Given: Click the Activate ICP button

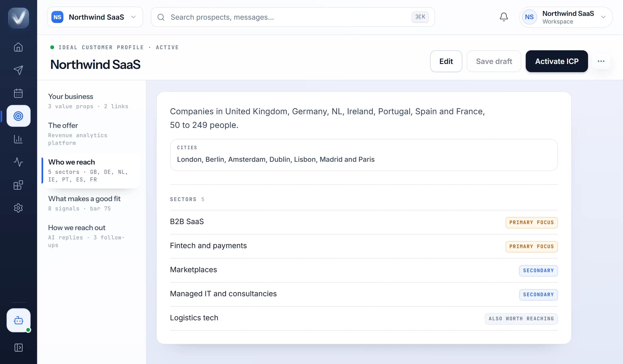Looking at the screenshot, I should point(557,61).
